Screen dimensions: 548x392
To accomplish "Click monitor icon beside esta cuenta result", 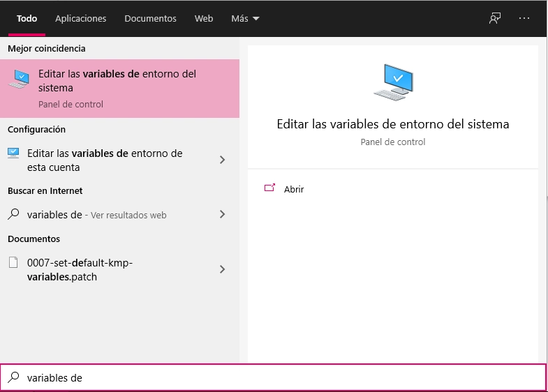I will (x=13, y=153).
